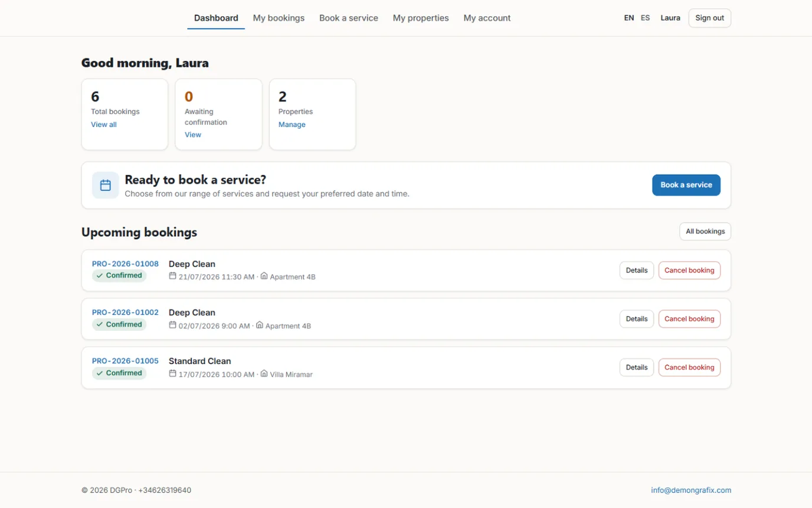Cancel booking PRO-2026-01002
This screenshot has height=508, width=812.
coord(689,319)
